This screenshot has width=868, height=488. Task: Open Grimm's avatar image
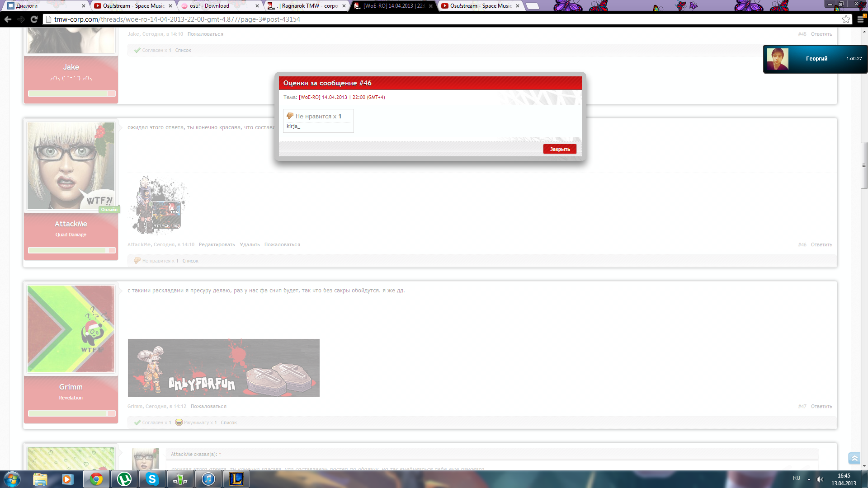tap(71, 329)
